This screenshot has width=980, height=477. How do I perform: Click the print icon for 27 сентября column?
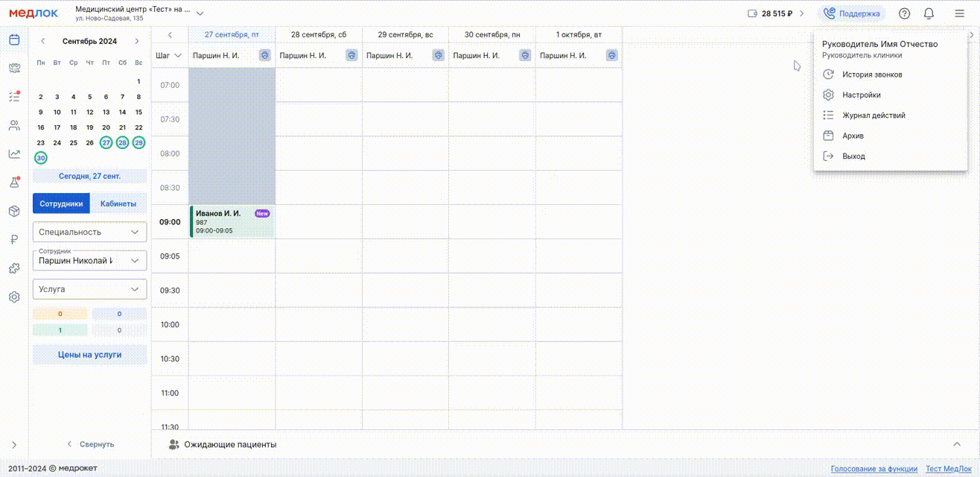[x=264, y=55]
